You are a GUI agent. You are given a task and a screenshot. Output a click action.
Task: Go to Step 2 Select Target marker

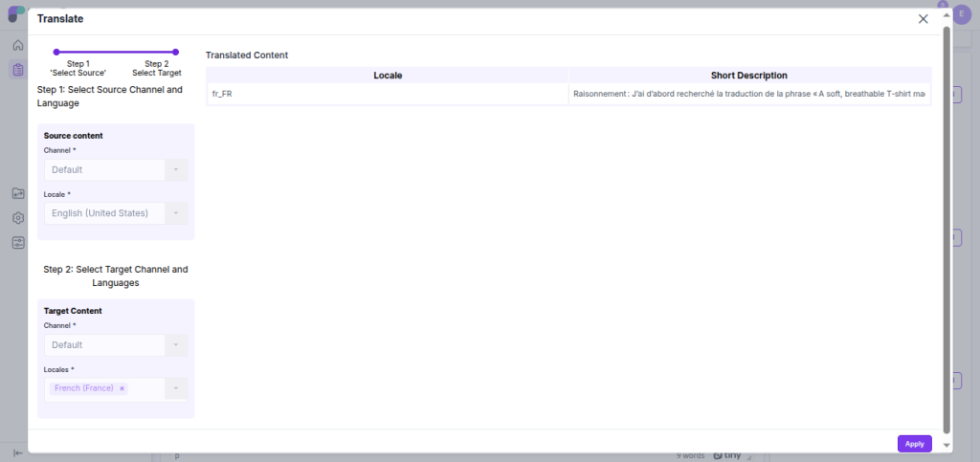coord(175,52)
